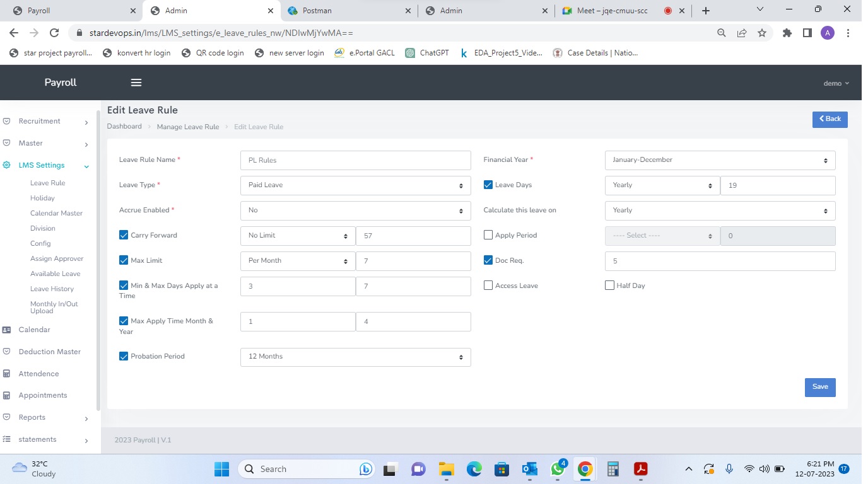Click the Calendar sidebar icon
This screenshot has width=868, height=484.
coord(7,330)
